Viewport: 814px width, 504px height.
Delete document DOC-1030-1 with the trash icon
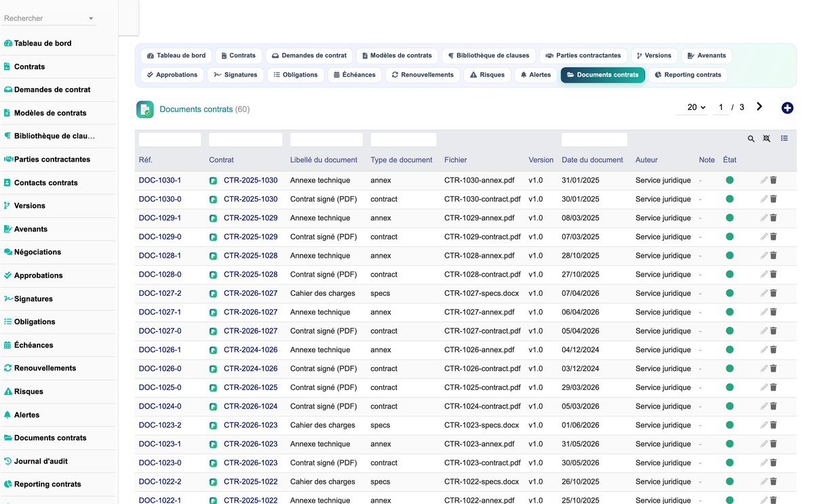point(773,180)
